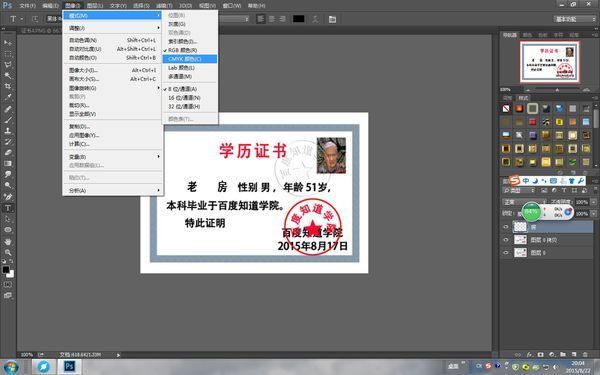This screenshot has height=375, width=600.
Task: Select the Lasso tool in toolbar
Action: (x=8, y=65)
